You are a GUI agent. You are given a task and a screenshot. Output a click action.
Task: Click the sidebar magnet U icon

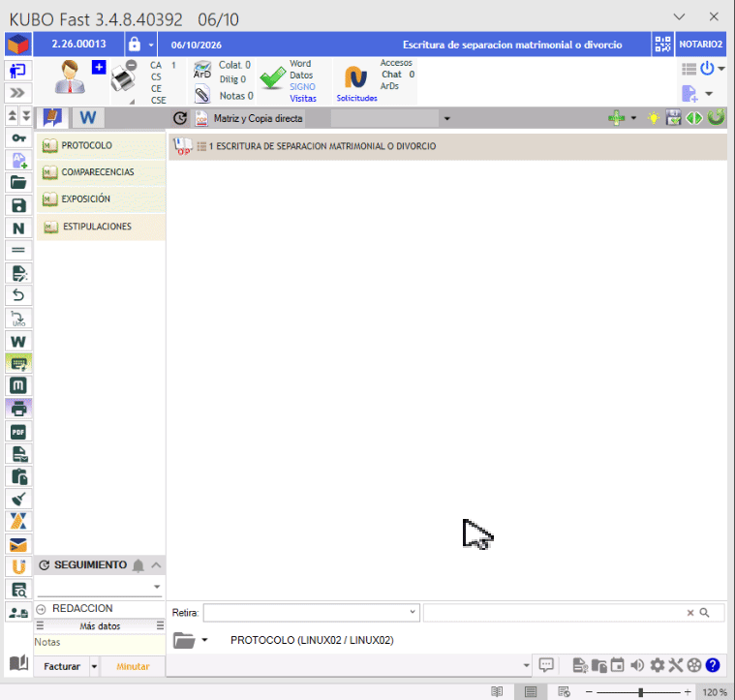tap(18, 567)
